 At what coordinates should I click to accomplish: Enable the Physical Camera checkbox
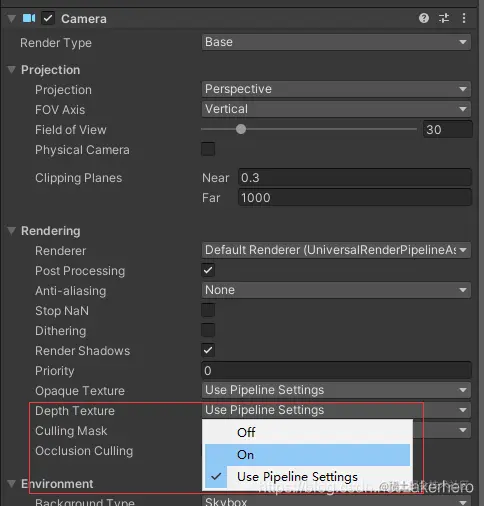[208, 149]
